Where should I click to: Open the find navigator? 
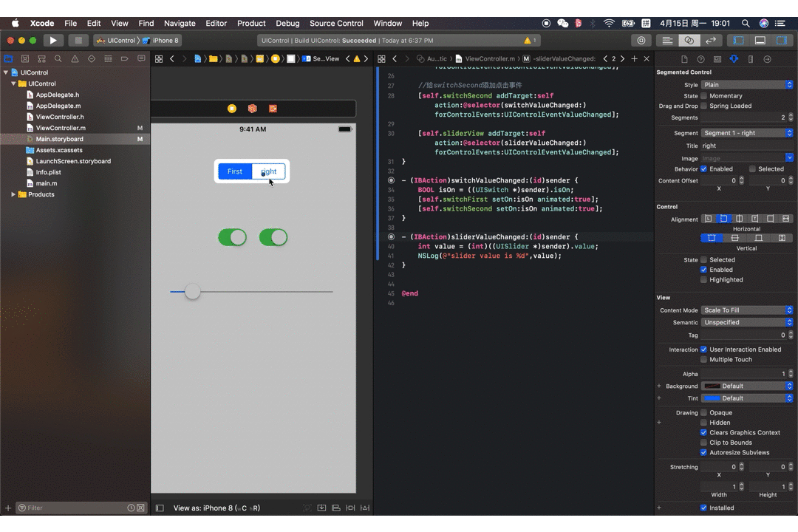point(58,59)
